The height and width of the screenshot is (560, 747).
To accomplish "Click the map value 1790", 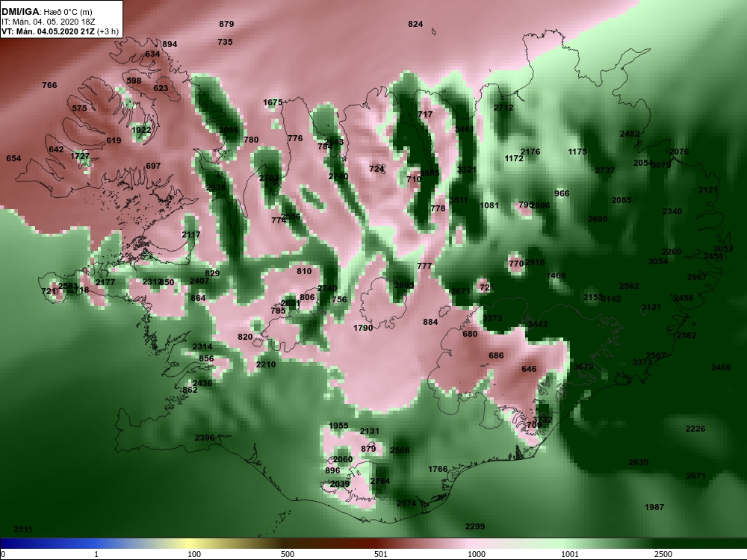I will click(363, 328).
